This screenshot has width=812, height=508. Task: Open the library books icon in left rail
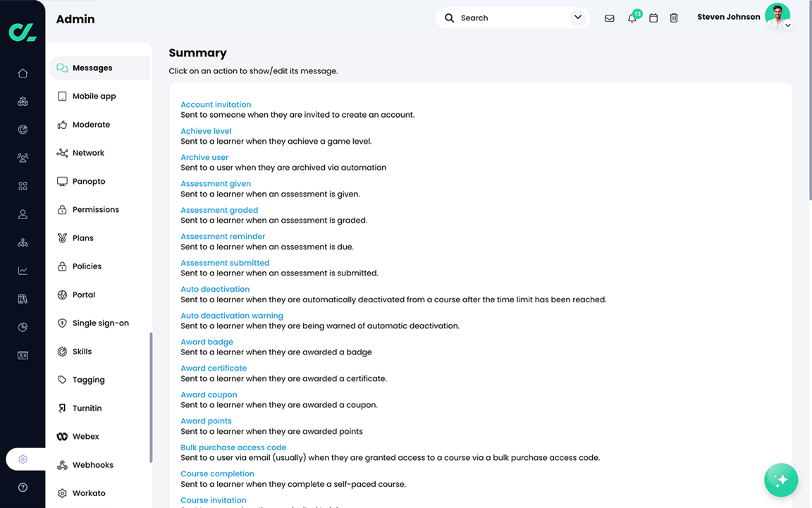click(x=23, y=299)
